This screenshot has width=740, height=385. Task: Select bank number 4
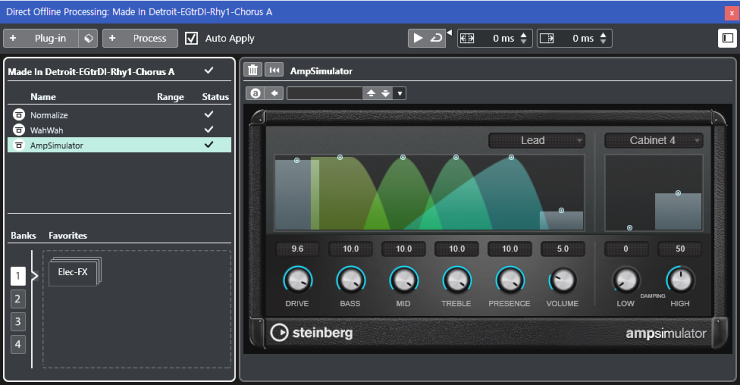pos(18,344)
